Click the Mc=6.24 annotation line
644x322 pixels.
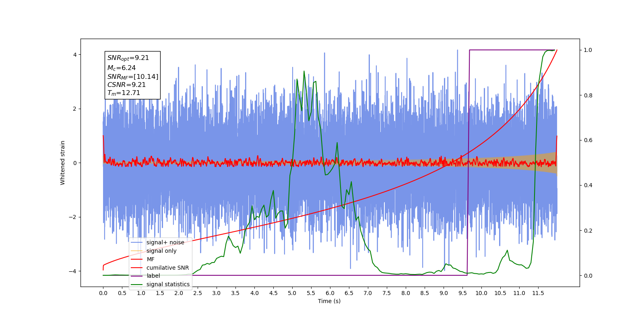(122, 68)
